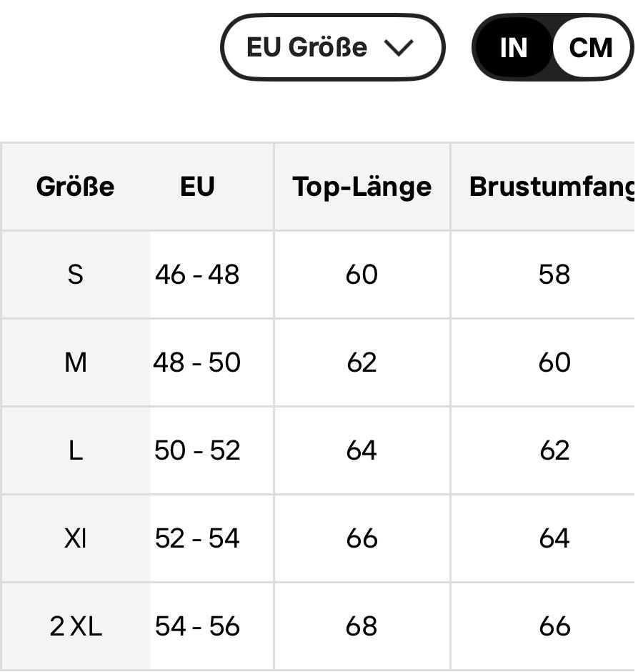Screen dimensions: 638x672
Task: Select the M size row label
Action: click(75, 362)
